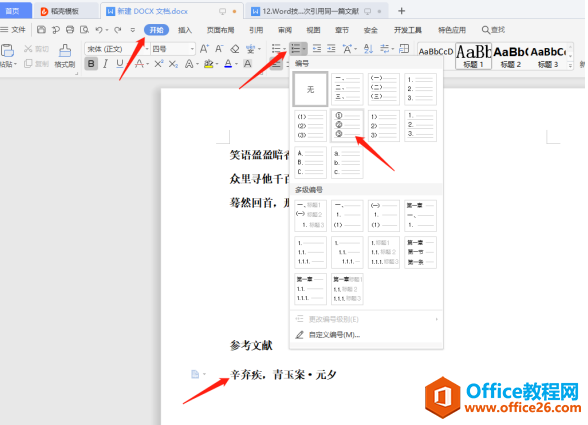This screenshot has width=588, height=425.
Task: Click the Print icon in quick access toolbar
Action: coord(70,30)
